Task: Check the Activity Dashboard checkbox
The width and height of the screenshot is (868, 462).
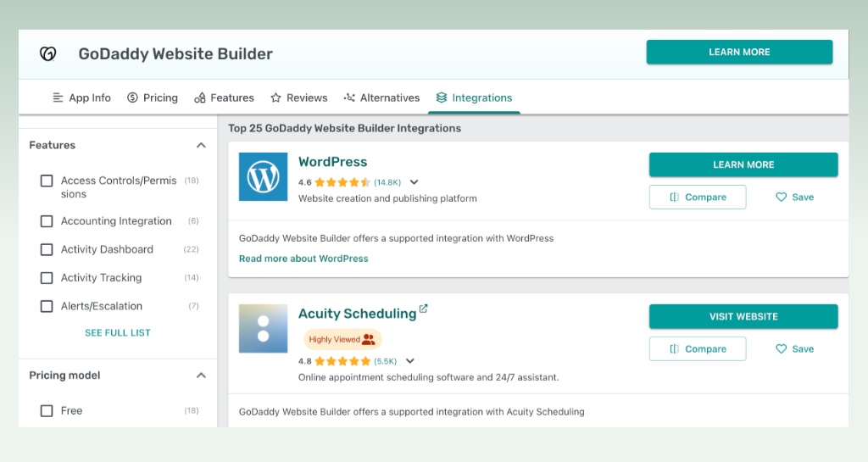Action: [x=47, y=249]
